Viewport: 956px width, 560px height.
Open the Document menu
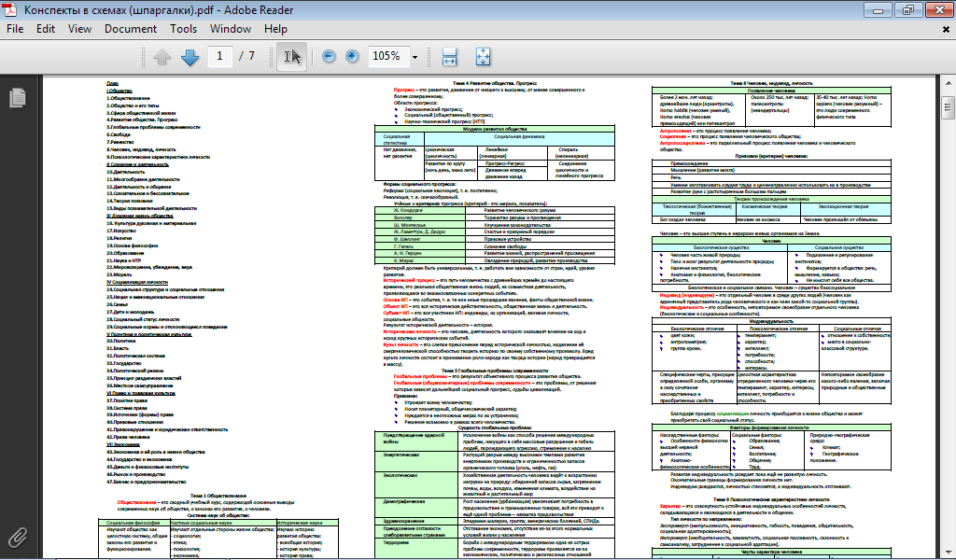[131, 29]
